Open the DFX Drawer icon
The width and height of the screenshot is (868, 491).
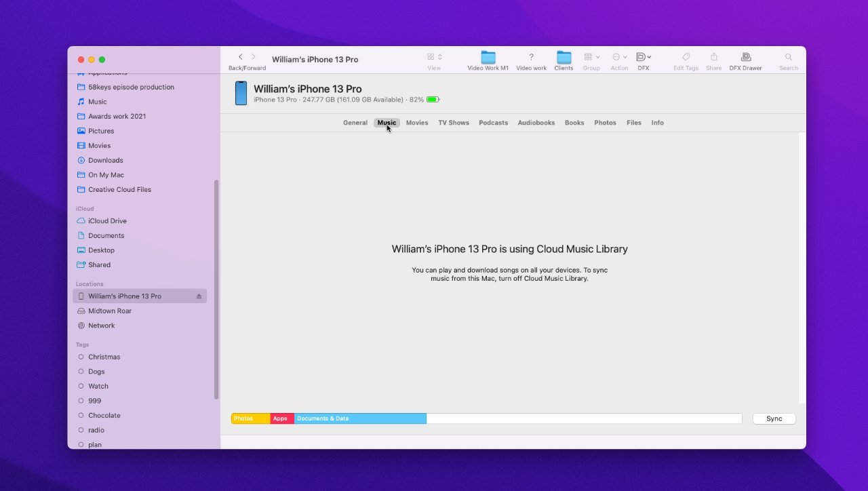point(745,57)
